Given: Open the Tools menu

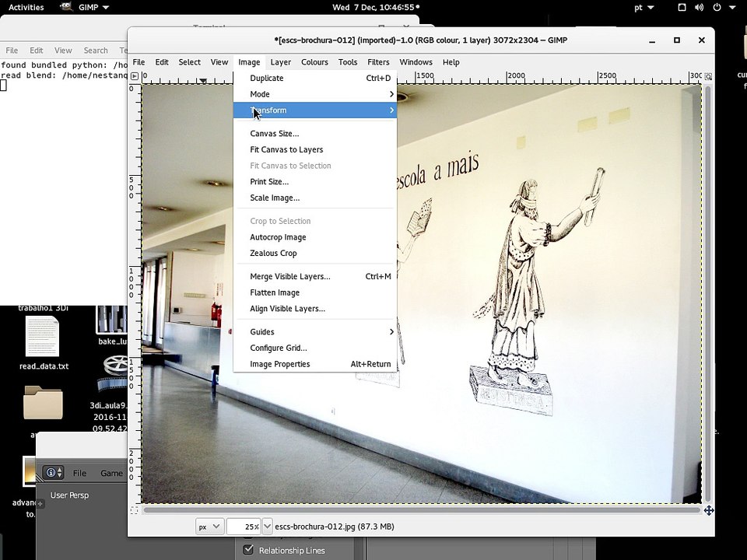Looking at the screenshot, I should click(348, 62).
